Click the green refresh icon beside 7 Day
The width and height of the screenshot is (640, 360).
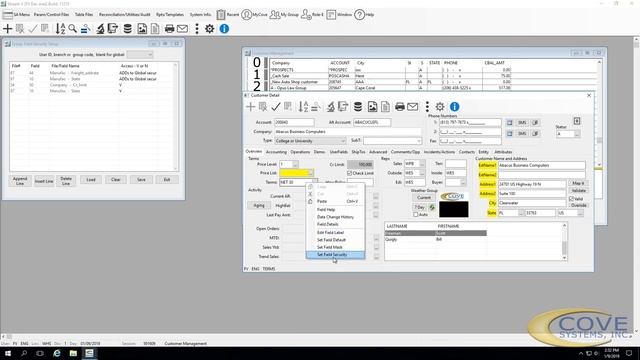[432, 207]
